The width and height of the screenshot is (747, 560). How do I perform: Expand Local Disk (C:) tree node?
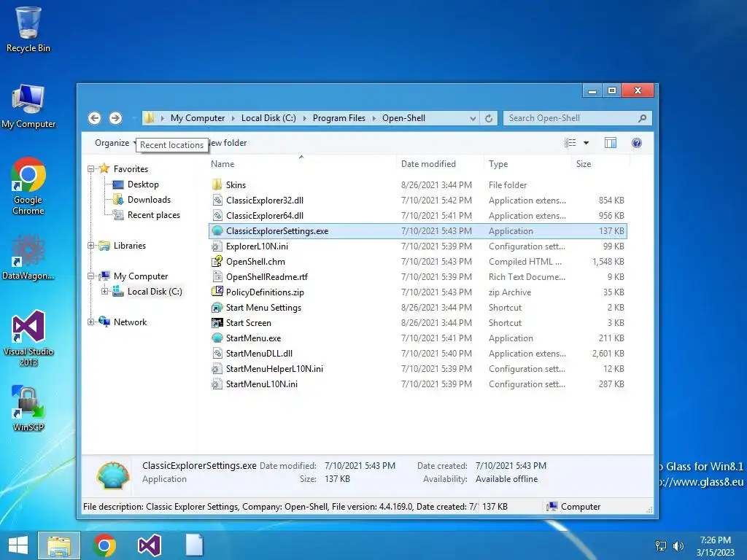pos(104,292)
